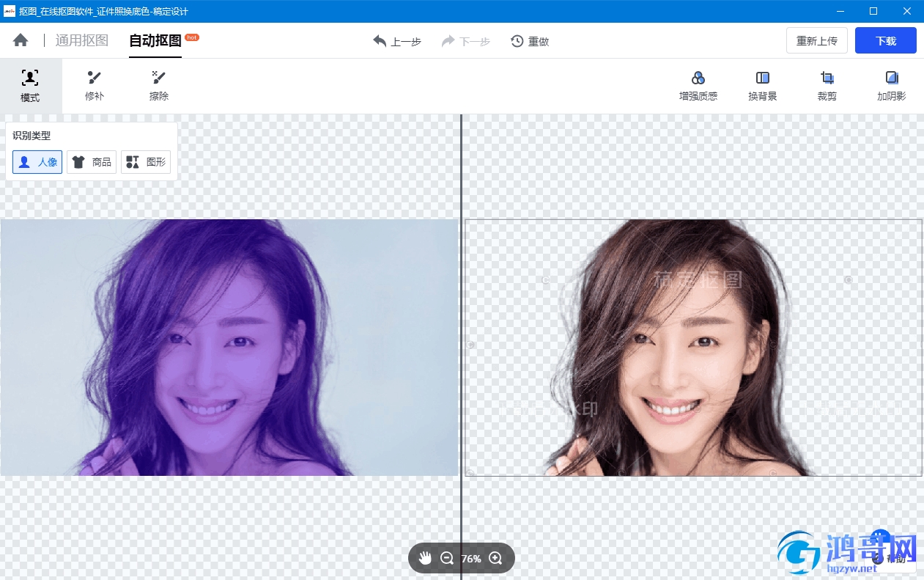Select the 模式 mode tool
Screen dimensions: 924x580
coord(30,86)
